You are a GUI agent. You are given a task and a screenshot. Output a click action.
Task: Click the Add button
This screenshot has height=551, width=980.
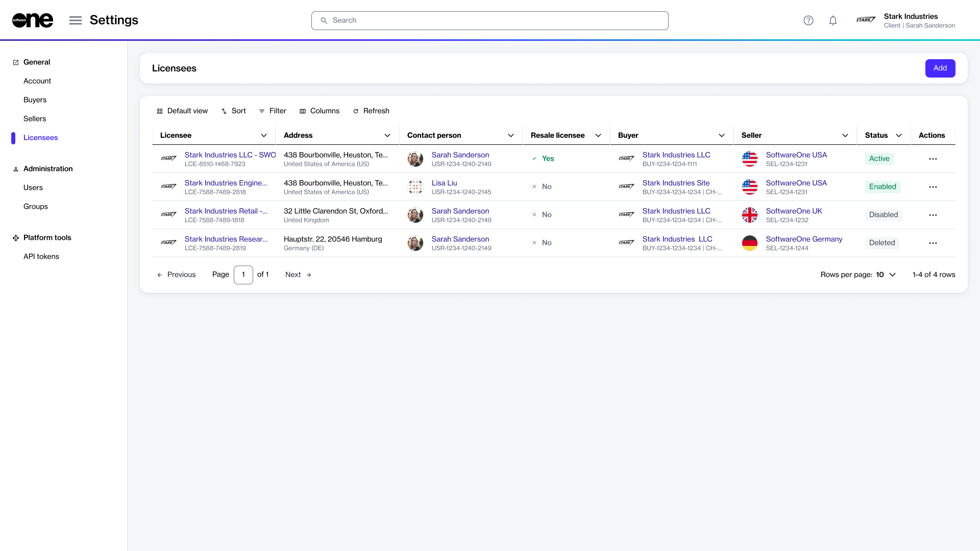[940, 68]
